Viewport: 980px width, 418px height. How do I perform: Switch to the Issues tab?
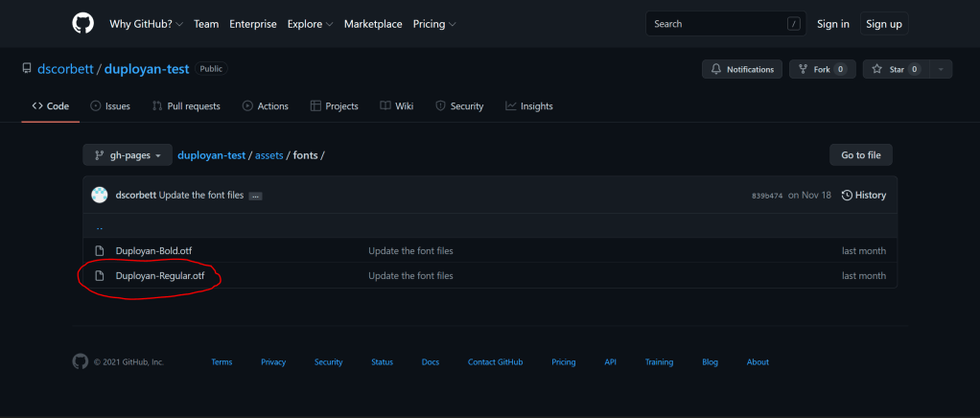(x=110, y=106)
